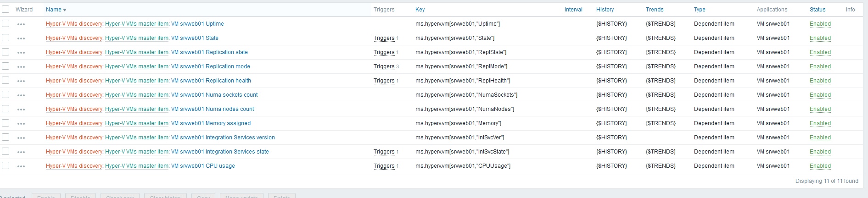Check the Replication health row

click(6, 80)
